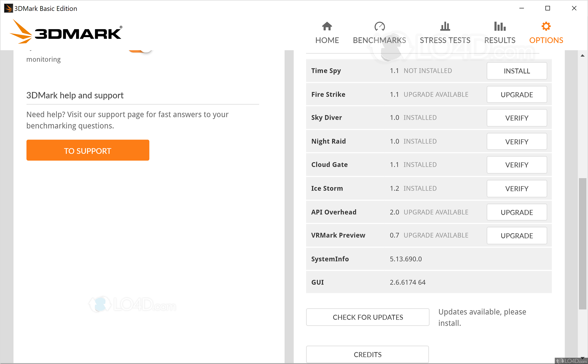Switch to the STRESS TESTS tab

point(445,40)
